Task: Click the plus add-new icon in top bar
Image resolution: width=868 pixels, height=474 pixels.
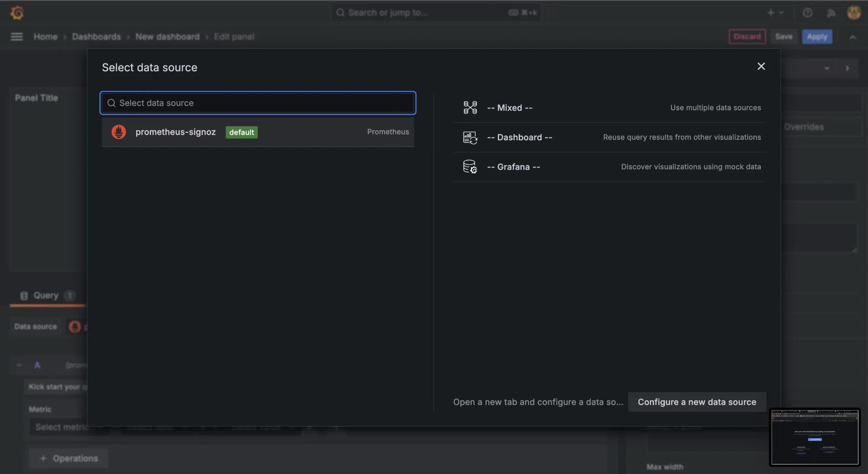Action: [771, 13]
